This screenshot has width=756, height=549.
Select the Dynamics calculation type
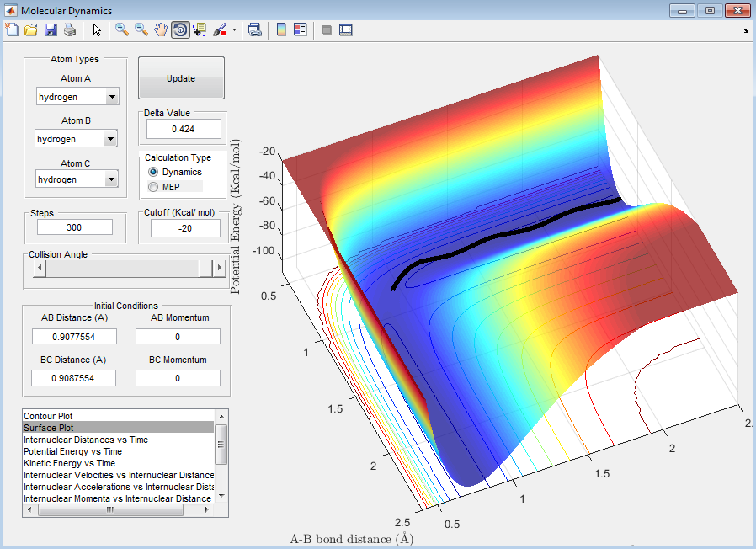coord(153,172)
